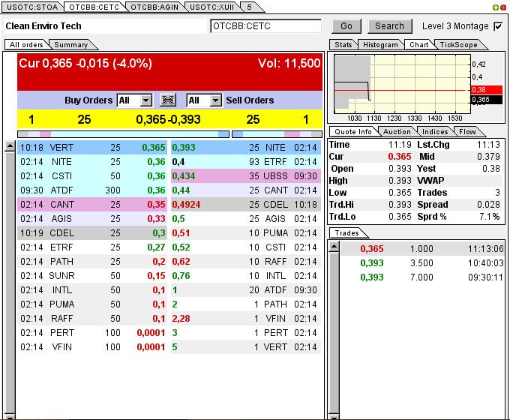This screenshot has height=420, width=510.
Task: Switch to the USOTC:STOA tab
Action: (x=31, y=7)
